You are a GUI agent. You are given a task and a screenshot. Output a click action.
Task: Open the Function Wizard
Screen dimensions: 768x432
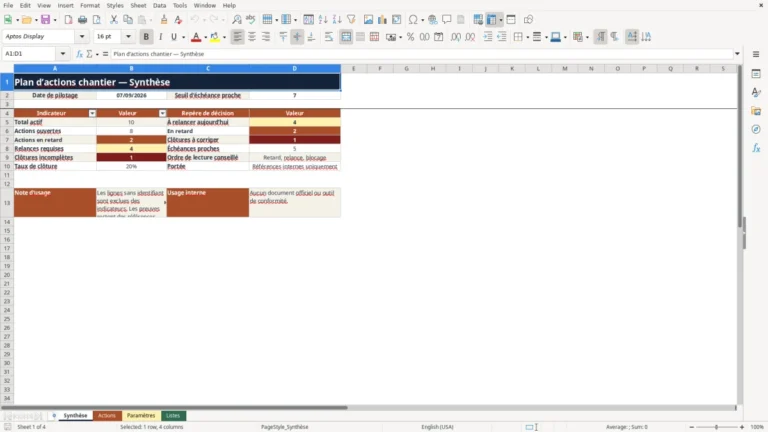coord(79,54)
